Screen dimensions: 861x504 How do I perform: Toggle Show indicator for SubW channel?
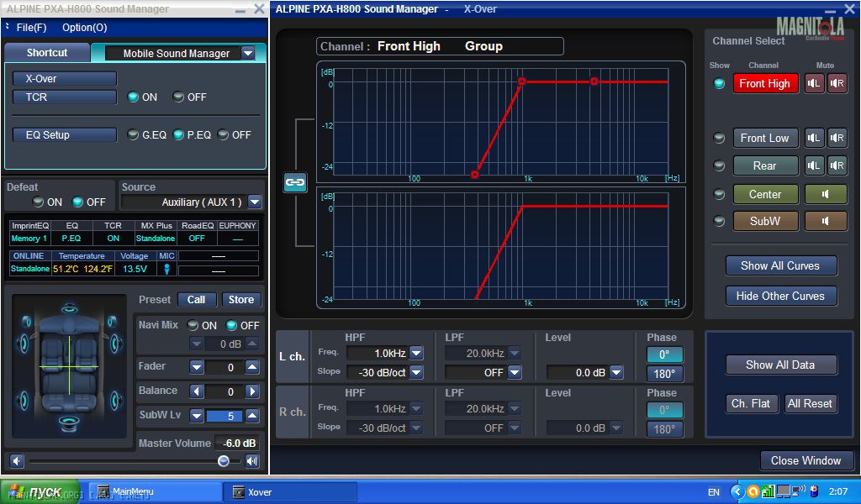tap(719, 221)
